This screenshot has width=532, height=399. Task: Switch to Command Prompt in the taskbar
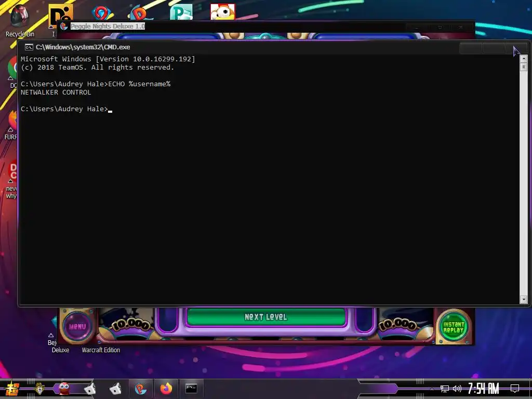point(191,389)
